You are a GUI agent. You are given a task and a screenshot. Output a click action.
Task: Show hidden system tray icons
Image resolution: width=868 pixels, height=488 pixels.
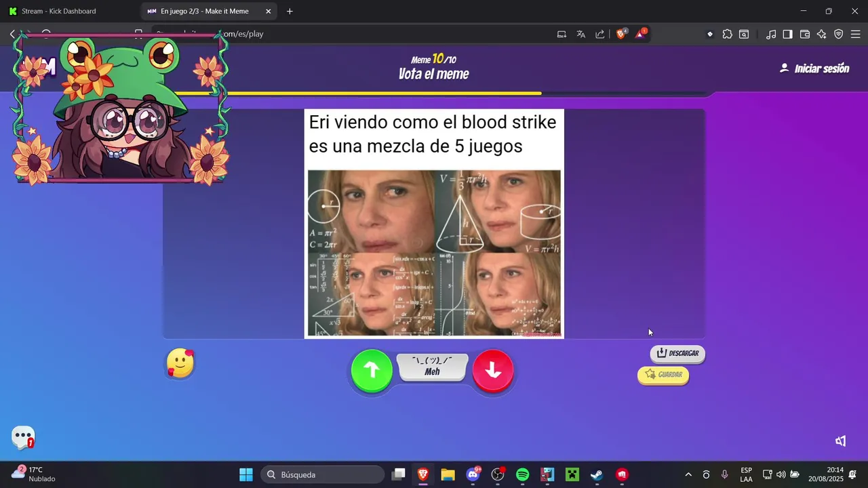point(688,474)
